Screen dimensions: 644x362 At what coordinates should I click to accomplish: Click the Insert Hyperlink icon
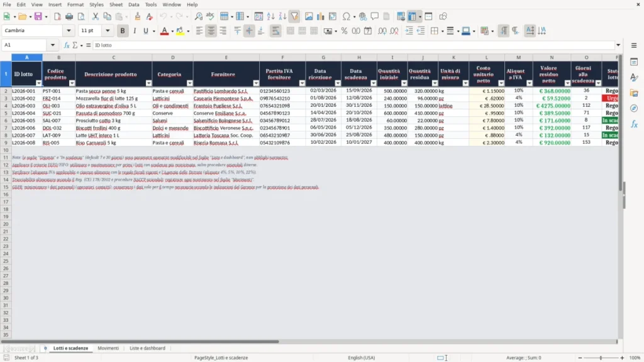(363, 16)
